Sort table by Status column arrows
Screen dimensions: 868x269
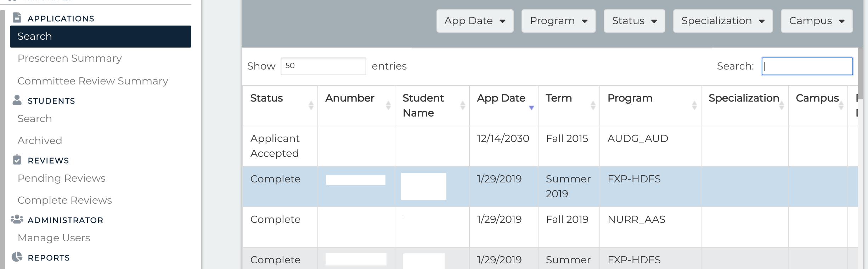click(311, 105)
